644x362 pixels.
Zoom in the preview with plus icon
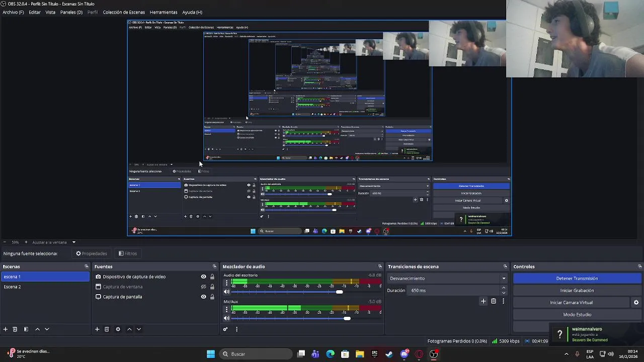[26, 242]
